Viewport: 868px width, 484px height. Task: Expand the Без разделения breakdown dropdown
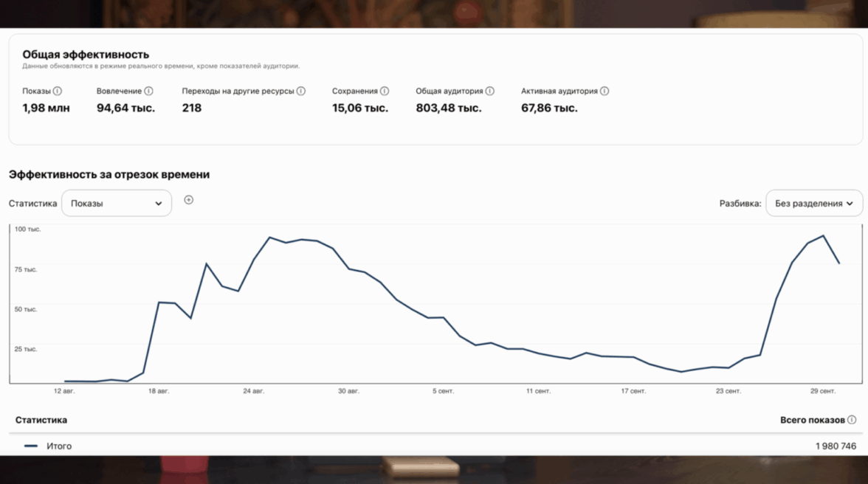813,204
